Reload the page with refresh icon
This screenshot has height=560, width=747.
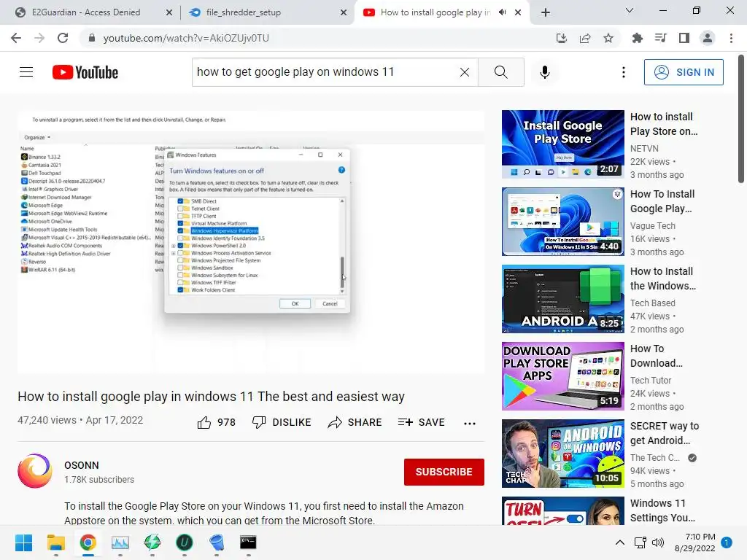click(63, 38)
